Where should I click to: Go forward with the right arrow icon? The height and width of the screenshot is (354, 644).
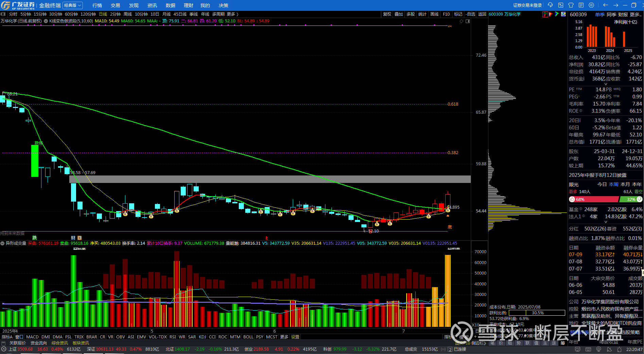pyautogui.click(x=616, y=5)
